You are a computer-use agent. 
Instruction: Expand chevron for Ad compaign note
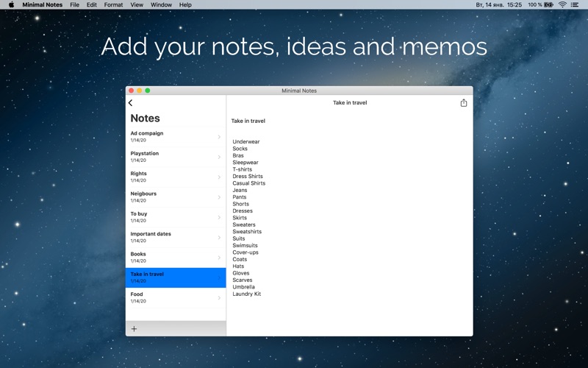pos(219,137)
